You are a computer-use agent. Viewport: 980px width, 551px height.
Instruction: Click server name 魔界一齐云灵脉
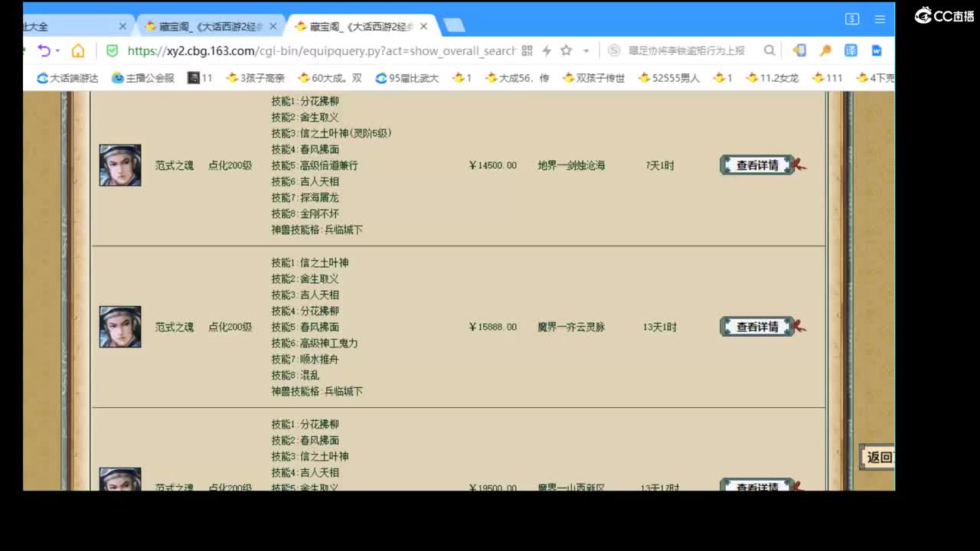pos(571,327)
